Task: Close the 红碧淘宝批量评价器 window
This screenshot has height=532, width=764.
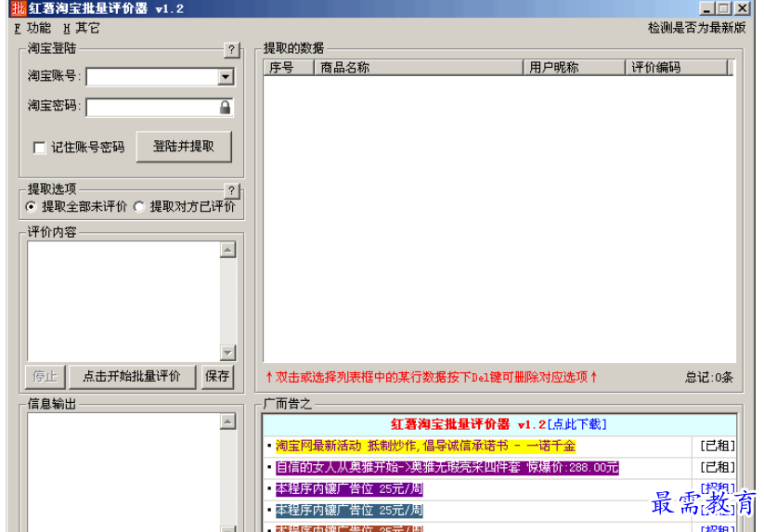Action: [742, 8]
